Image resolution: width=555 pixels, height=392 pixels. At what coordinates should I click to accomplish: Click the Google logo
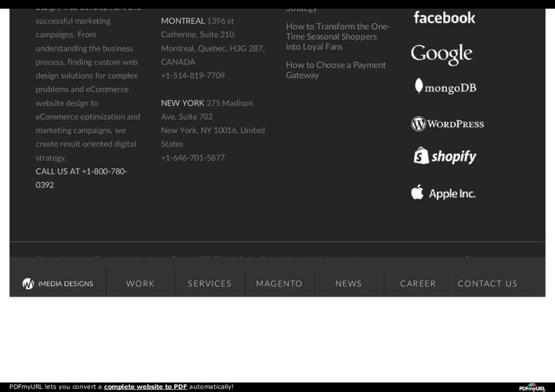coord(441,55)
